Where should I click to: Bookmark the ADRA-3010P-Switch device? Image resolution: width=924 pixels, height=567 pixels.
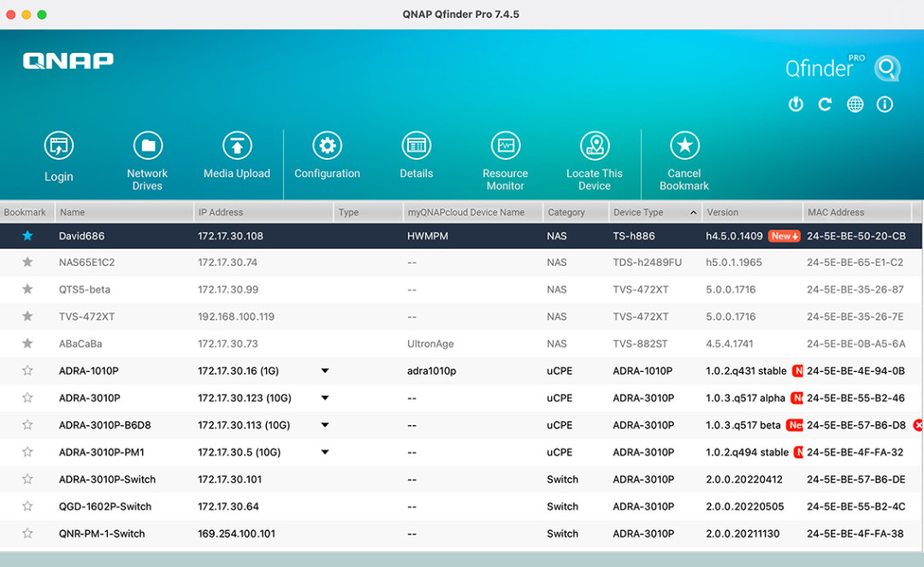click(27, 479)
